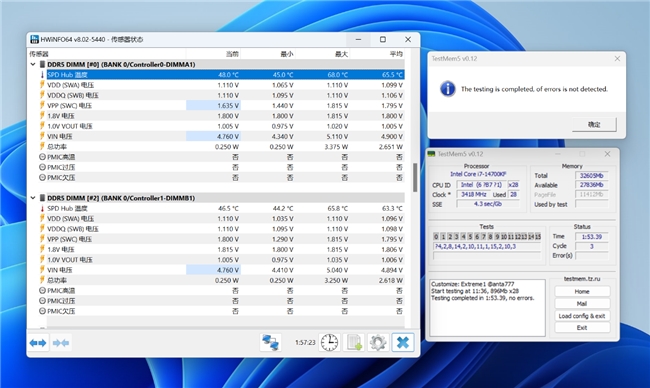Click the TestMem5 log text area
The height and width of the screenshot is (388, 650).
488,308
